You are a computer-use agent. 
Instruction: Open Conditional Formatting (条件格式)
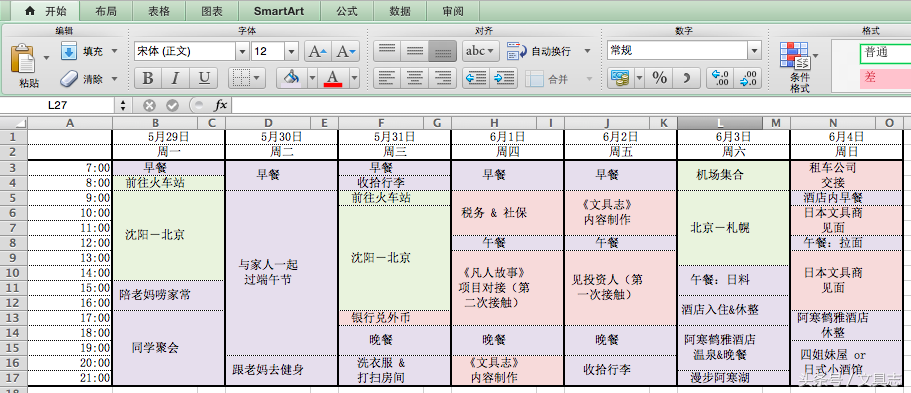coord(799,67)
